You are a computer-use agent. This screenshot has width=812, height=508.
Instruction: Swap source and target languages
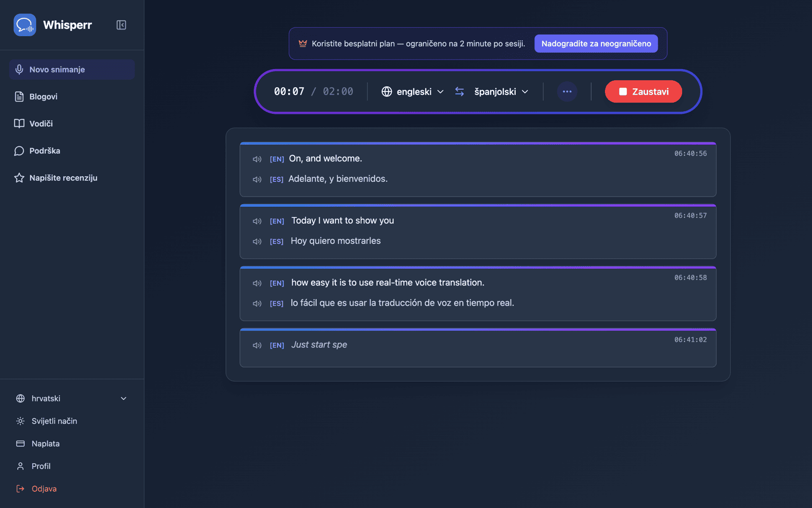(459, 91)
